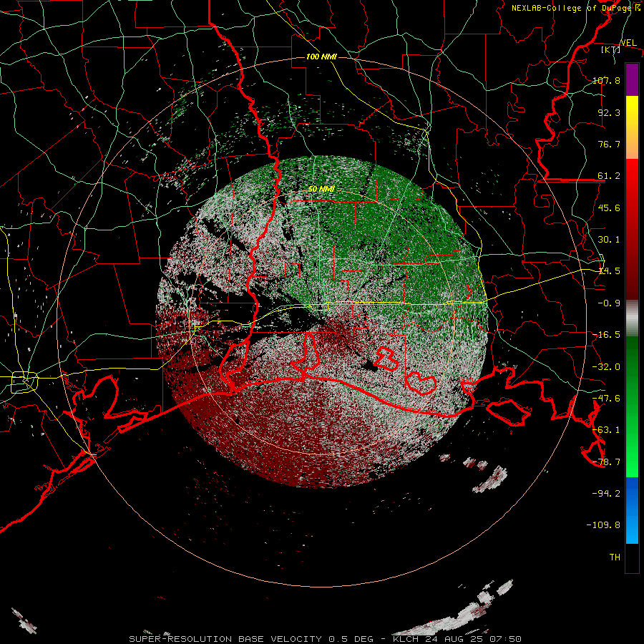Screen dimensions: 644x644
Task: Select the 107.8 value on velocity scale
Action: point(606,80)
